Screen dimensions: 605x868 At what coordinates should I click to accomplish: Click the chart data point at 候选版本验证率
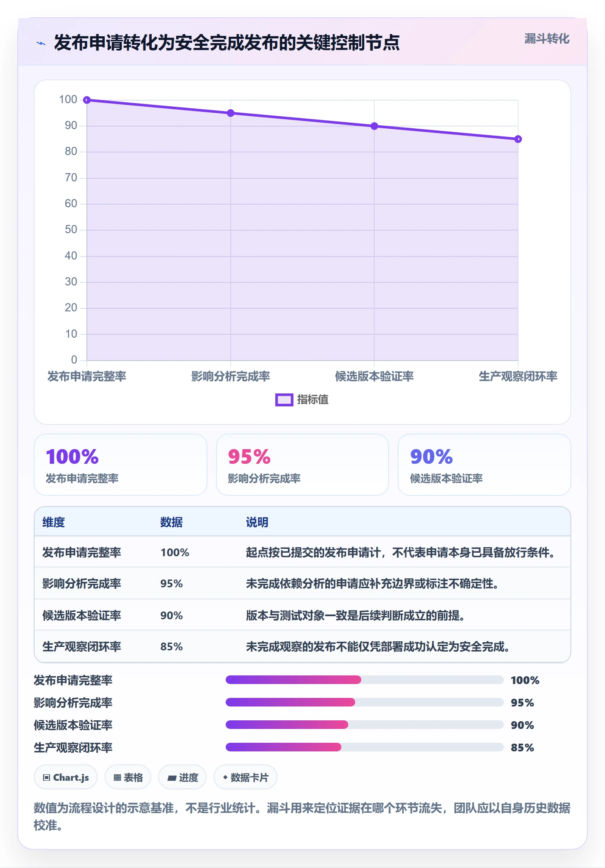(374, 126)
